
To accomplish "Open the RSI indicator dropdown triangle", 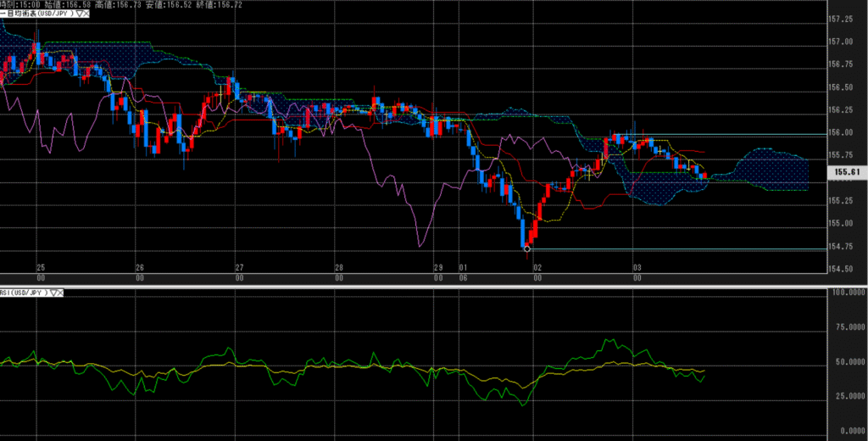I will click(53, 293).
